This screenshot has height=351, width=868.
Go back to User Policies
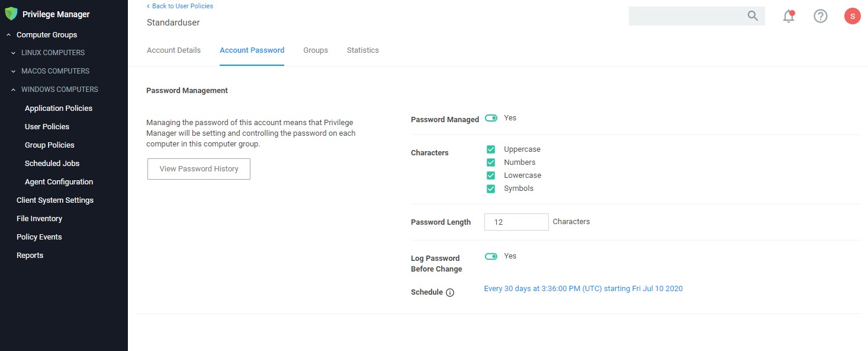[x=180, y=6]
